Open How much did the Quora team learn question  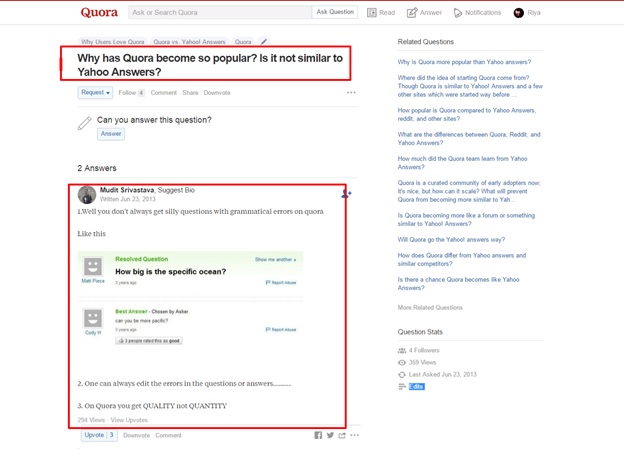[x=462, y=162]
